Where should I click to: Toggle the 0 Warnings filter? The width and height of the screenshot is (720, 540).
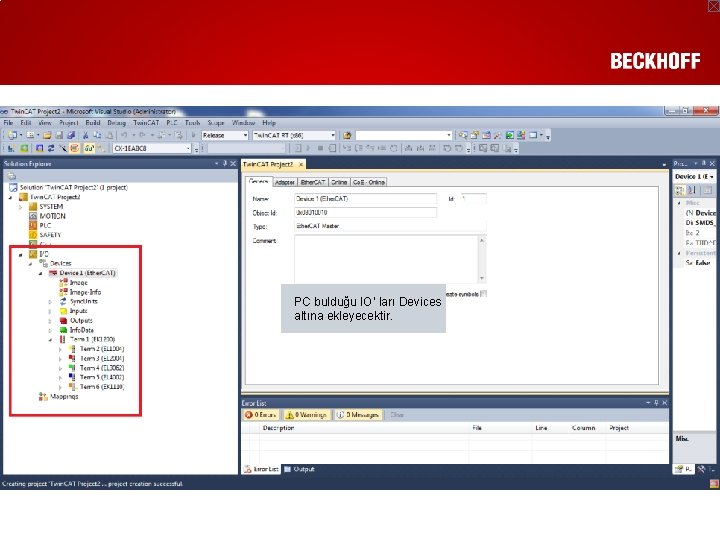[307, 415]
